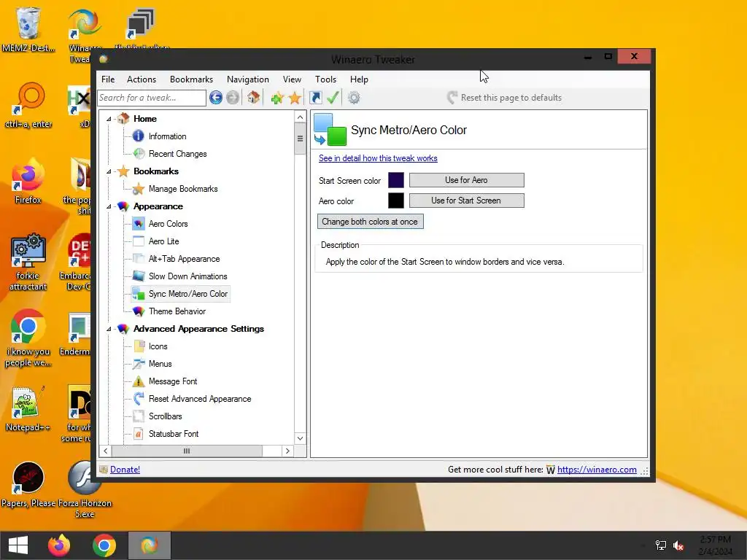Open bookmarks with the gold star toolbar icon

tap(295, 98)
